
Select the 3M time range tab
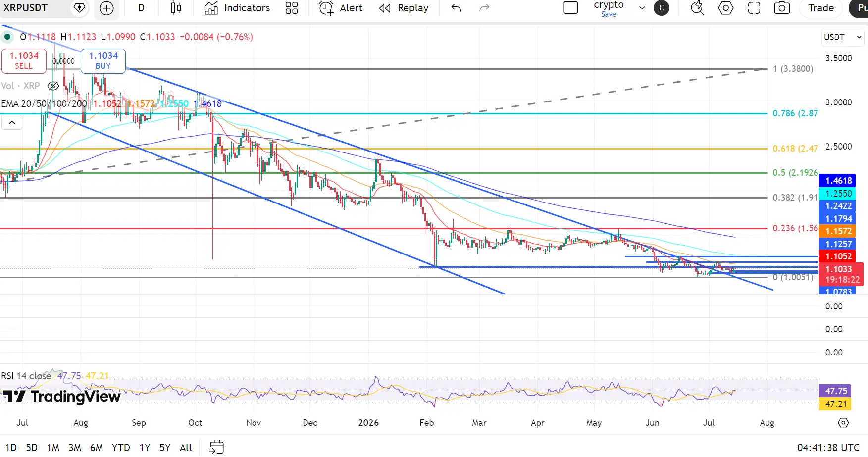click(75, 448)
